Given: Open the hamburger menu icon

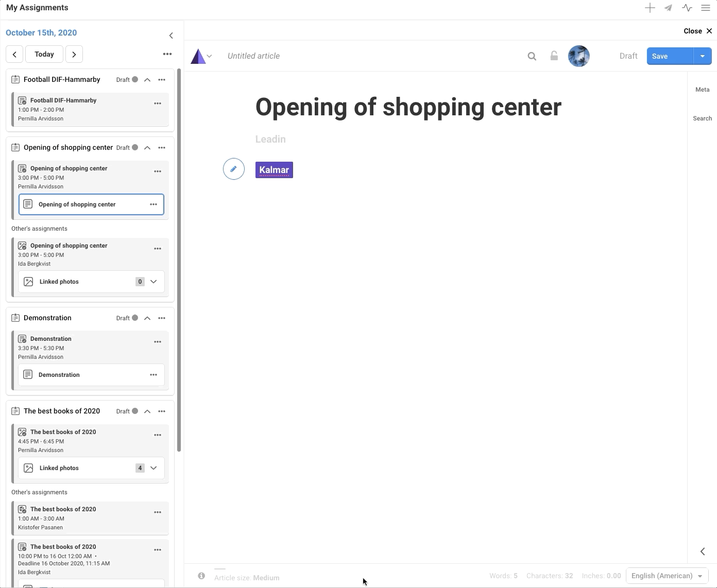Looking at the screenshot, I should [x=706, y=8].
